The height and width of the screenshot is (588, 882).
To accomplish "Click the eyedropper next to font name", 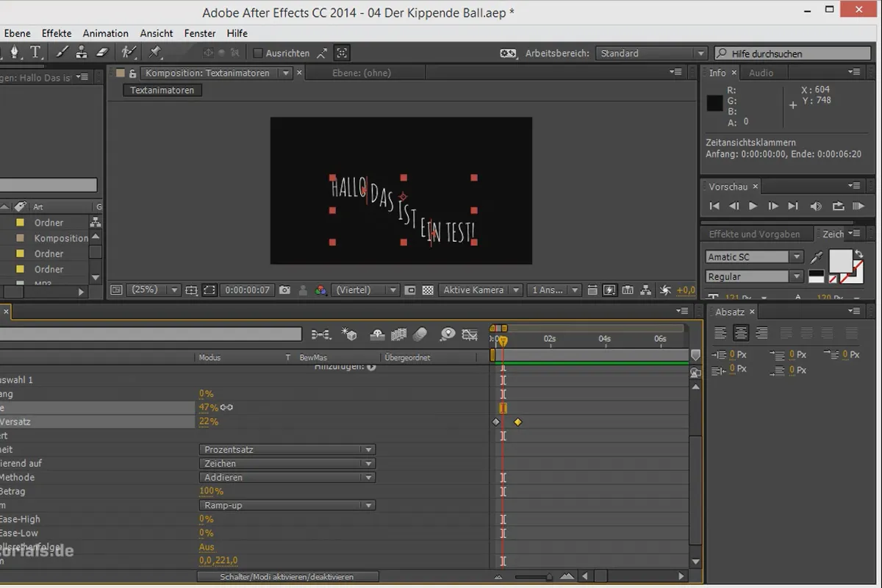I will 816,257.
